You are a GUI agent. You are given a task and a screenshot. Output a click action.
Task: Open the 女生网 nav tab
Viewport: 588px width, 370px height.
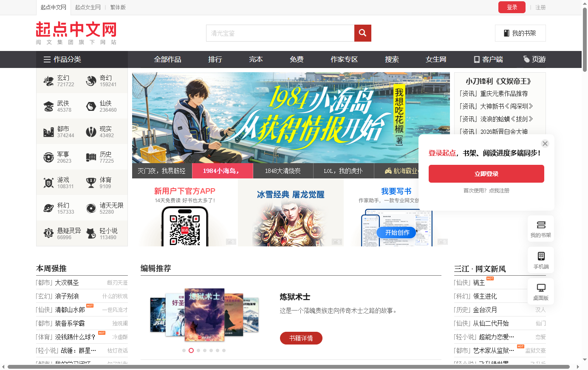436,59
